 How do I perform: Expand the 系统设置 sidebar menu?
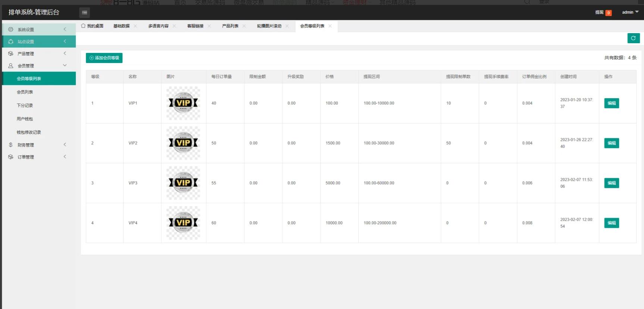coord(39,29)
